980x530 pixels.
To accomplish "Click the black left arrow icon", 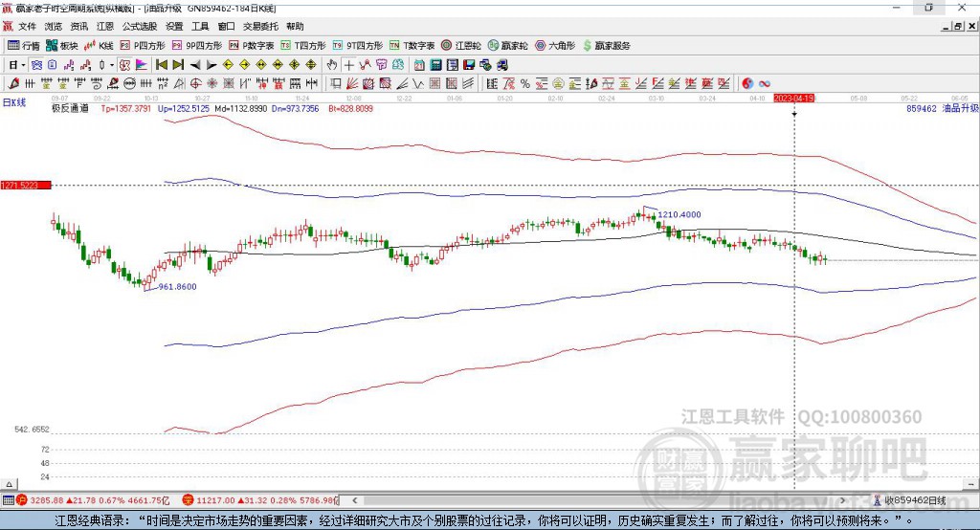I will [x=195, y=65].
